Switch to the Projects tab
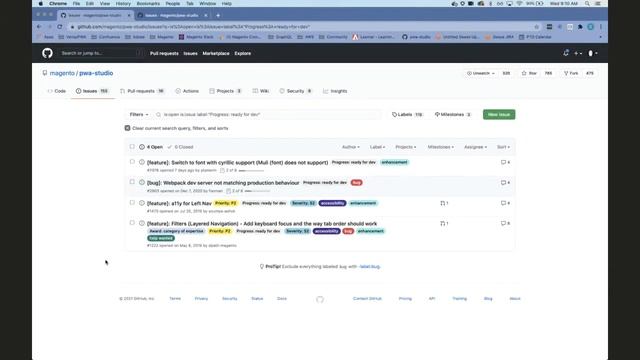The height and width of the screenshot is (360, 640). point(225,91)
